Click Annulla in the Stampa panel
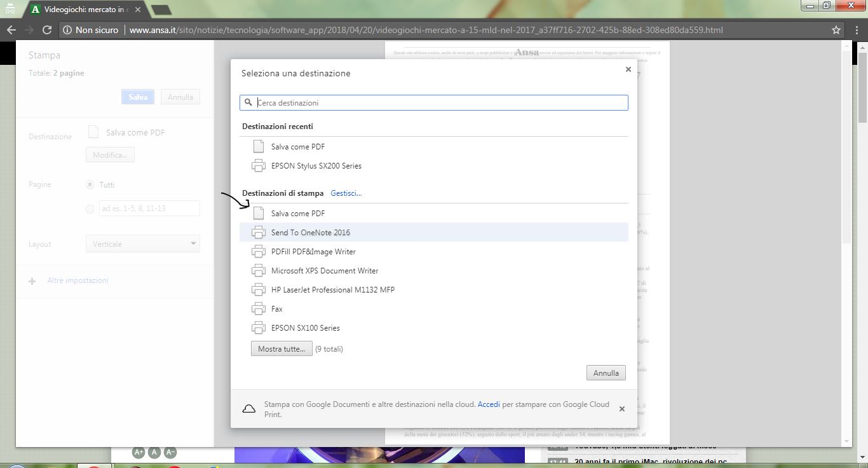Image resolution: width=868 pixels, height=468 pixels. point(180,97)
